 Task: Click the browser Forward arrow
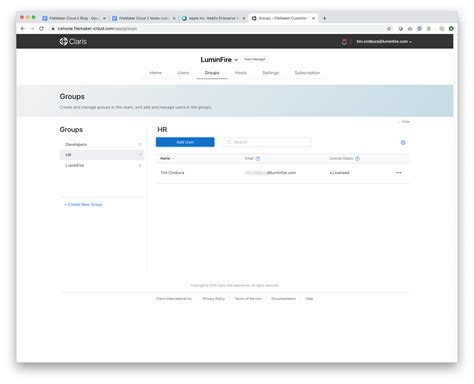pyautogui.click(x=32, y=29)
